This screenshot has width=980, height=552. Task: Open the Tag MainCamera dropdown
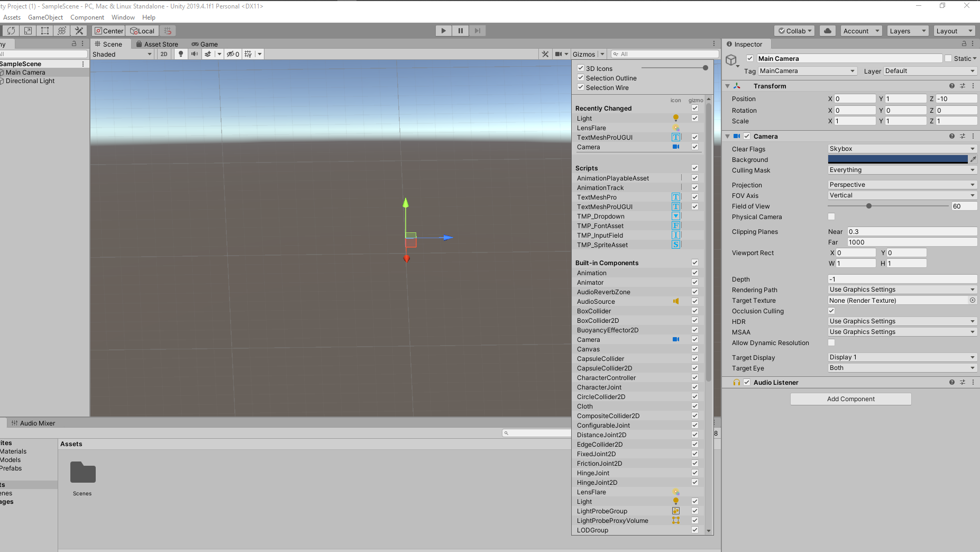pos(808,71)
